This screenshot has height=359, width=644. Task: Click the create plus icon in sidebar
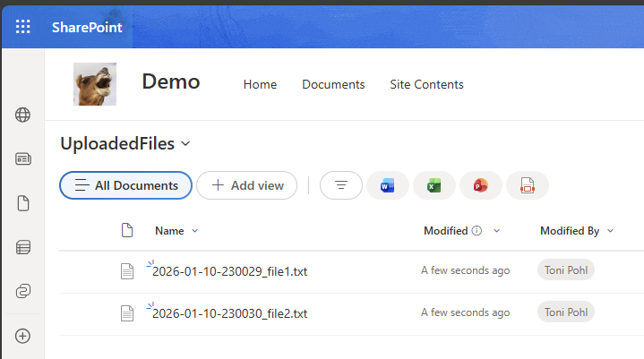pyautogui.click(x=23, y=336)
